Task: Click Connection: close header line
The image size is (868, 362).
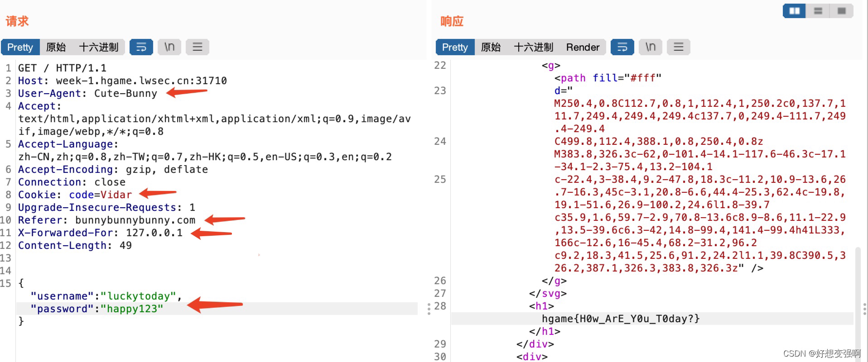Action: (72, 182)
